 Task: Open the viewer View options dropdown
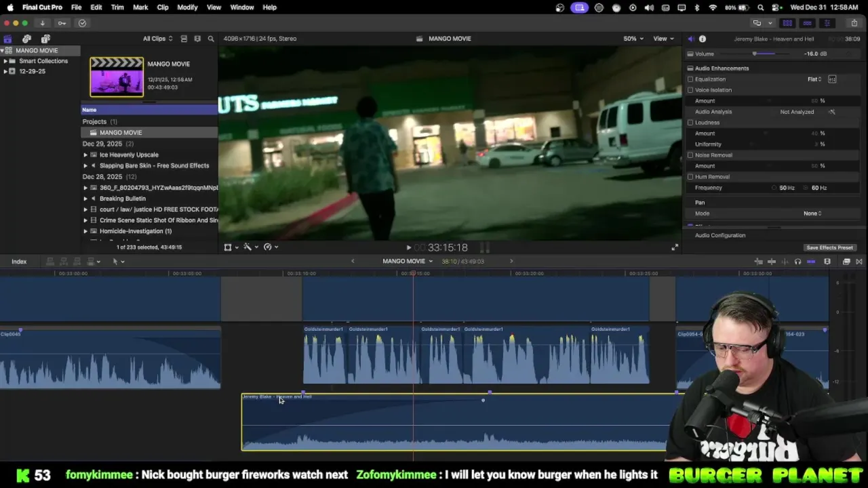pos(663,39)
